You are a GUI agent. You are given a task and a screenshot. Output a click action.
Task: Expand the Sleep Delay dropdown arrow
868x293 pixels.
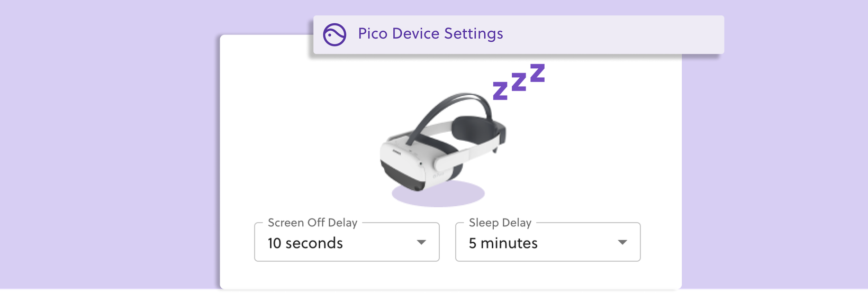click(x=622, y=242)
